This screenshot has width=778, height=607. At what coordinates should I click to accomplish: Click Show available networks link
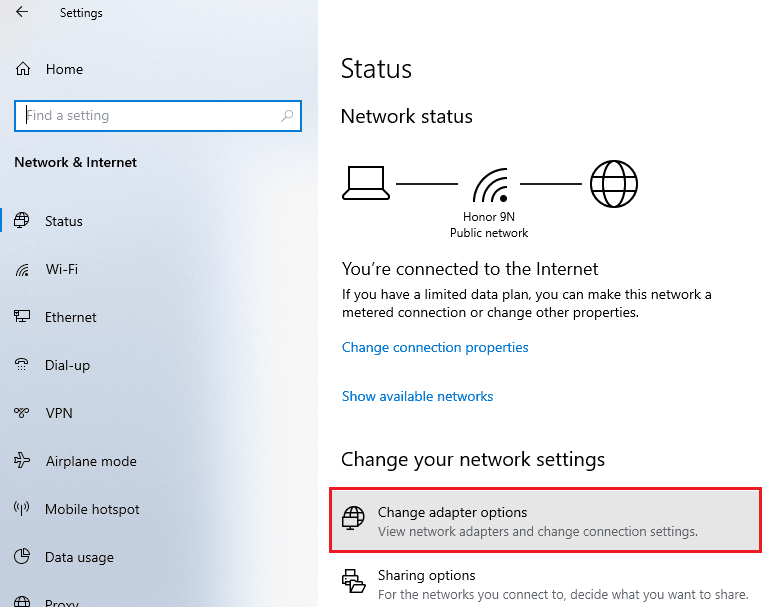coord(417,396)
